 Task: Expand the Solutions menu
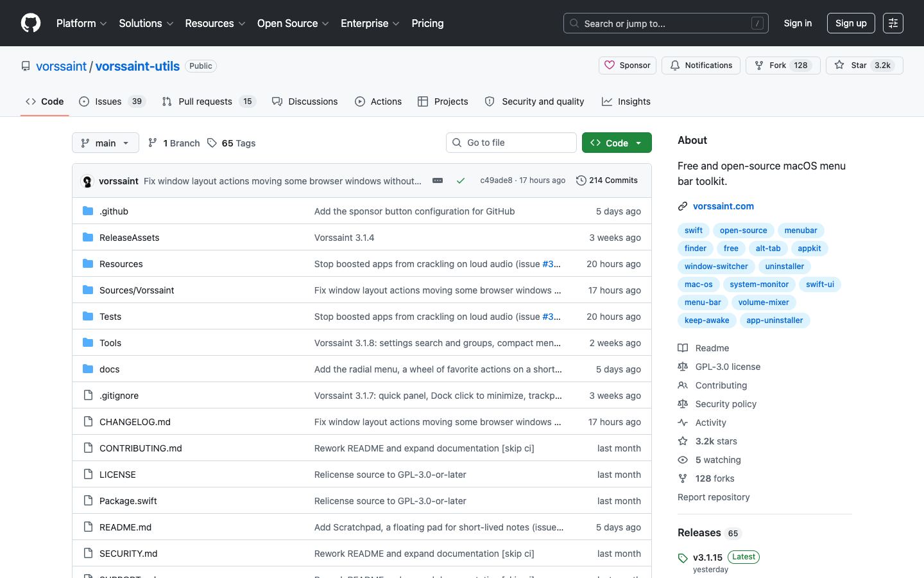click(x=146, y=23)
